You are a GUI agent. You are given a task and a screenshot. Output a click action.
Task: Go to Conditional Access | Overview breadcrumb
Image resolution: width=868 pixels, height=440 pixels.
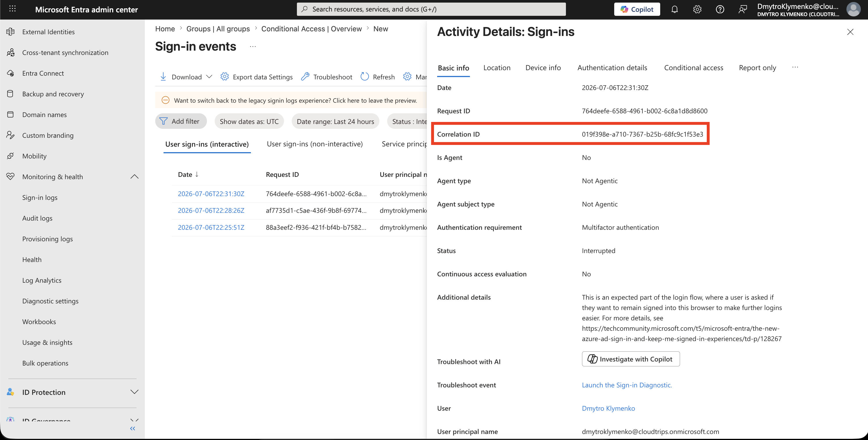(311, 29)
